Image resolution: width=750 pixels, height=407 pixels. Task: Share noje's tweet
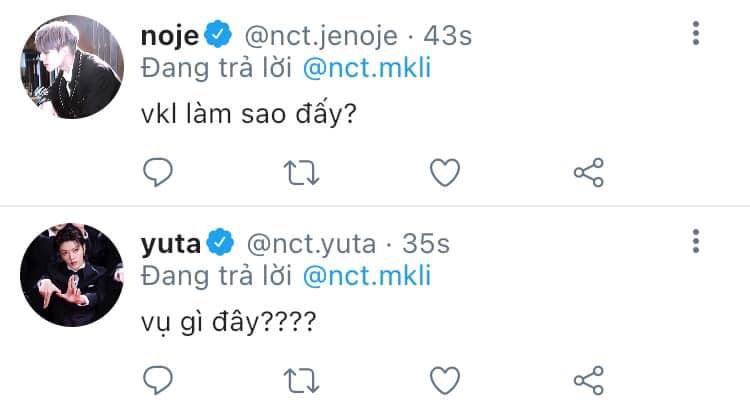[589, 172]
